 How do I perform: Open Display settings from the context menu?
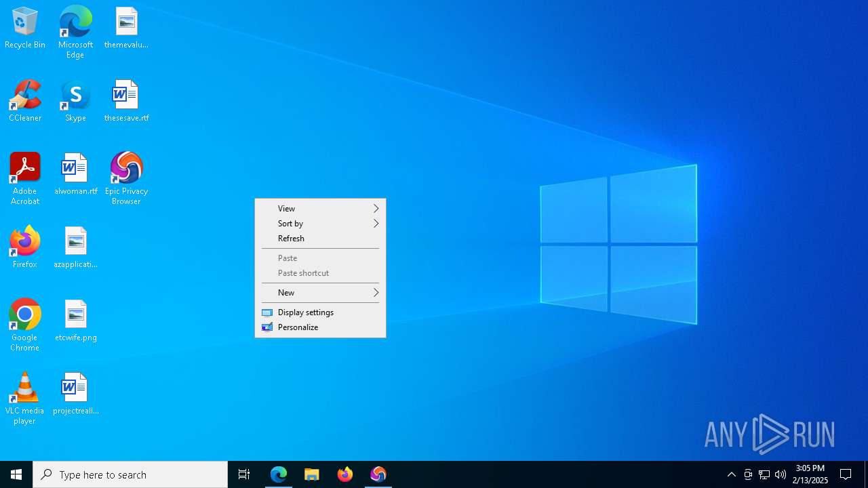click(x=320, y=312)
